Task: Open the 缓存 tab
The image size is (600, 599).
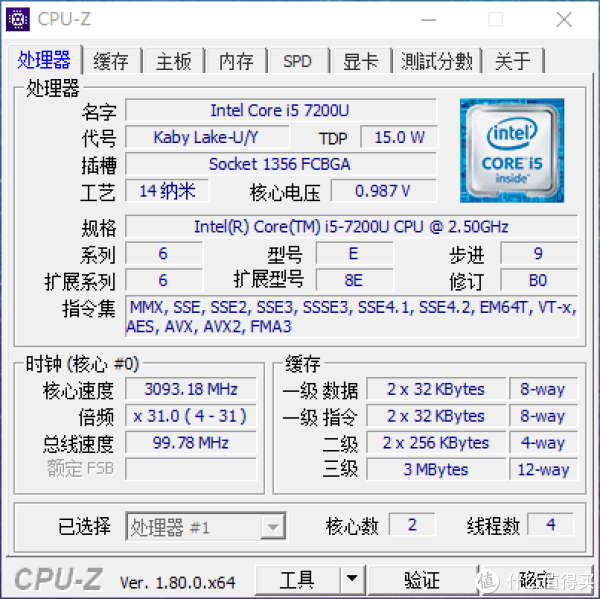Action: [x=111, y=61]
